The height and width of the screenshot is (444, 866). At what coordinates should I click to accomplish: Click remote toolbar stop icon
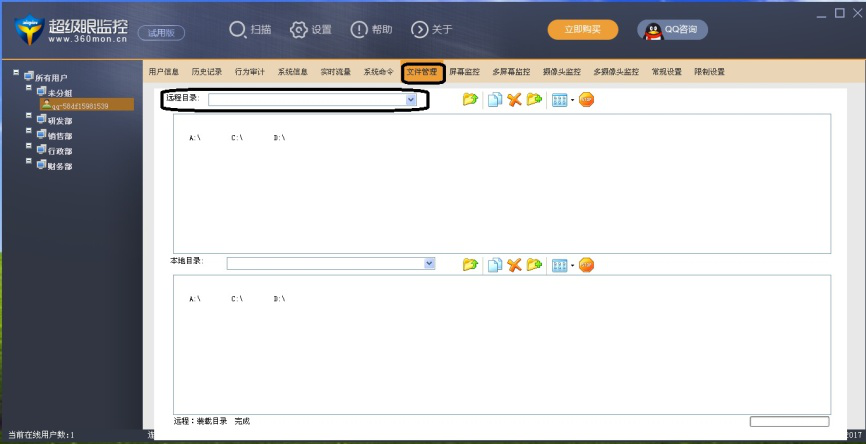tap(587, 100)
